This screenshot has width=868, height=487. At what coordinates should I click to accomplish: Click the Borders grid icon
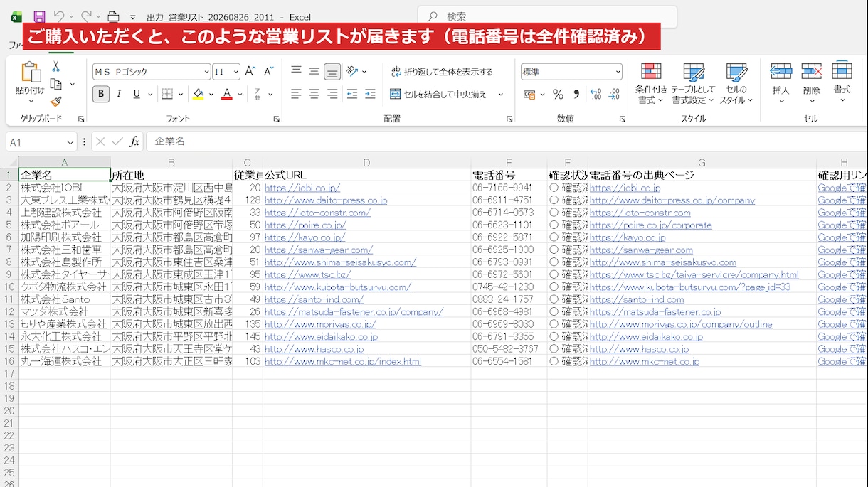(167, 94)
